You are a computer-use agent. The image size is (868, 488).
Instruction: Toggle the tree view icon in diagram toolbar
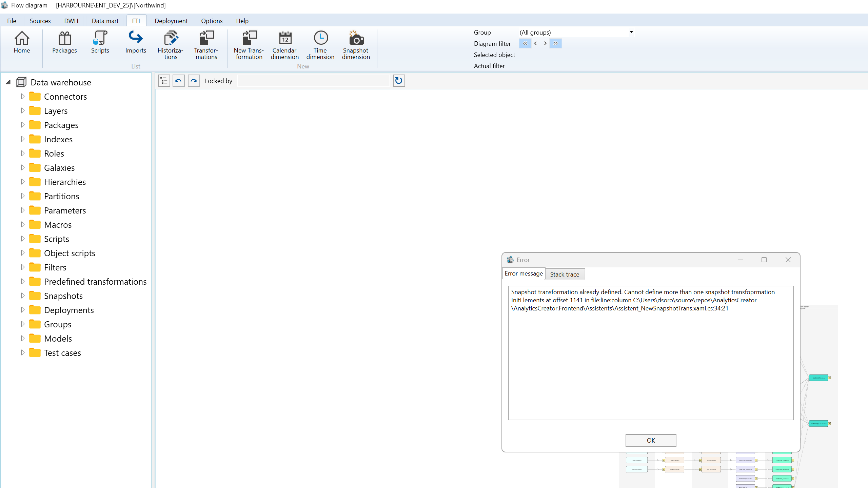click(x=164, y=81)
